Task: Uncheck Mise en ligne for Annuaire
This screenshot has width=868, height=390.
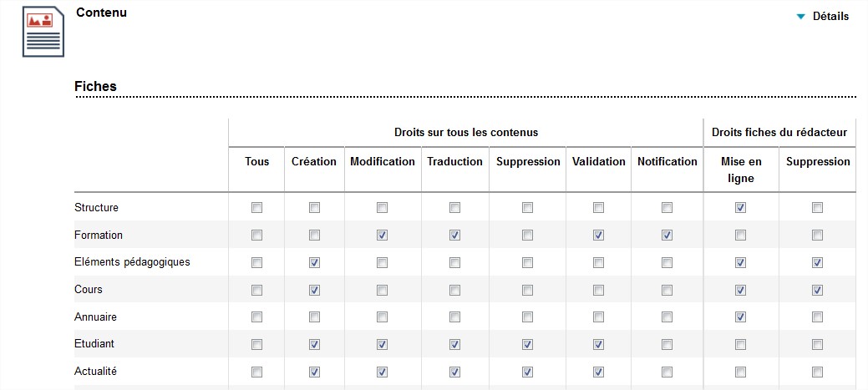Action: [741, 317]
